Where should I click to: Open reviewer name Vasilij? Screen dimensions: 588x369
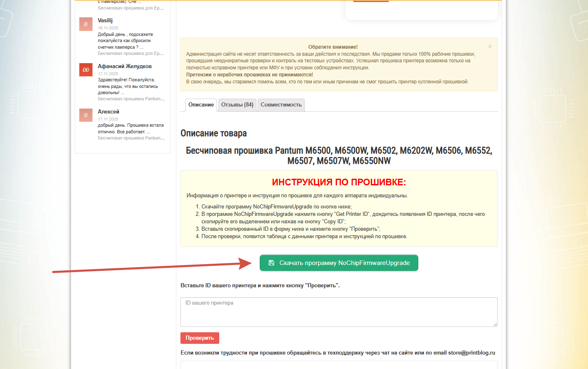point(105,20)
